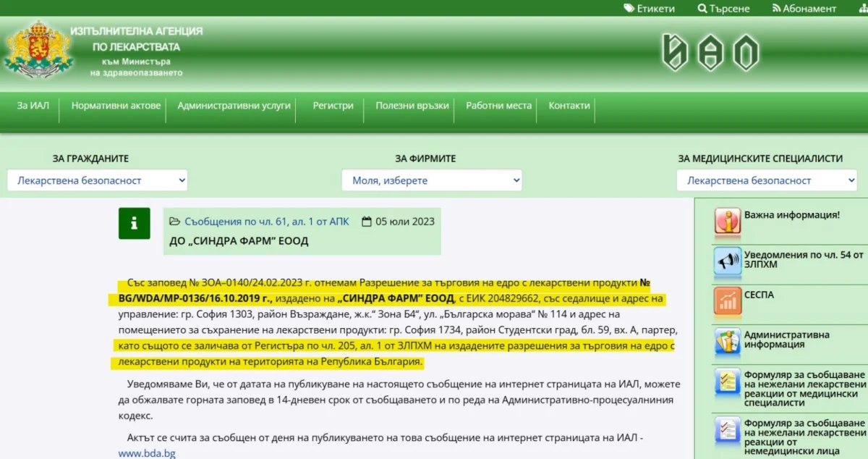Open the Работни места menu
Image resolution: width=868 pixels, height=459 pixels.
click(498, 106)
